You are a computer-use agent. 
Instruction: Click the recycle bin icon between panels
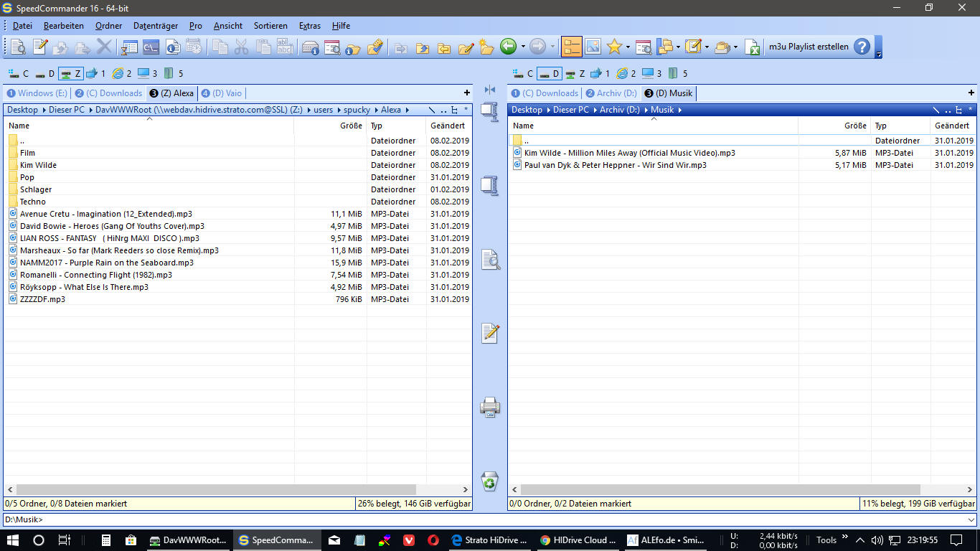(x=489, y=481)
